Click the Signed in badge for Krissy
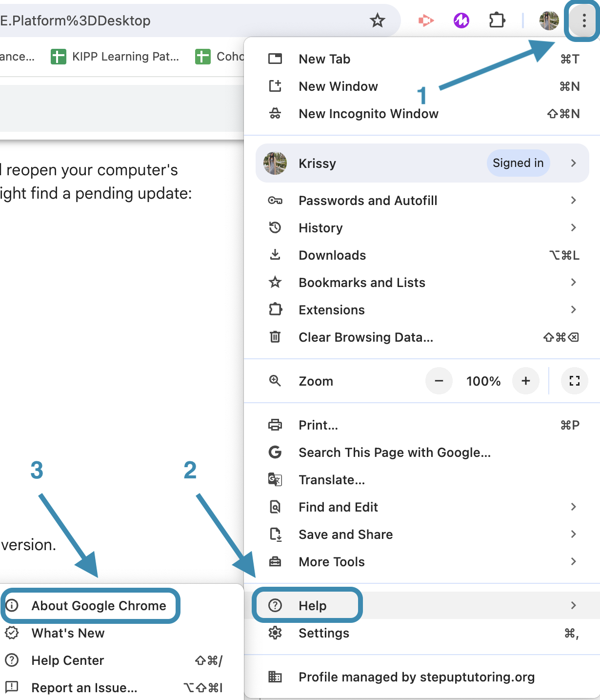600x700 pixels. tap(518, 163)
